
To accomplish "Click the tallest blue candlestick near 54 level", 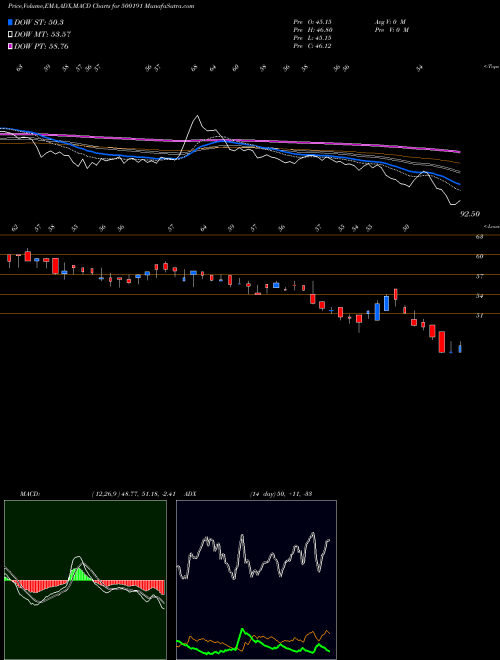I will tap(377, 312).
